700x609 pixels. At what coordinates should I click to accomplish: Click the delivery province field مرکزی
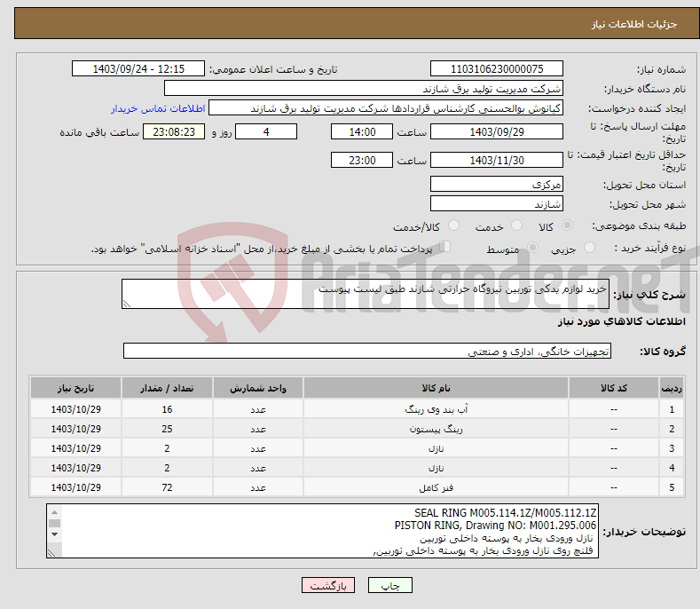[x=497, y=184]
